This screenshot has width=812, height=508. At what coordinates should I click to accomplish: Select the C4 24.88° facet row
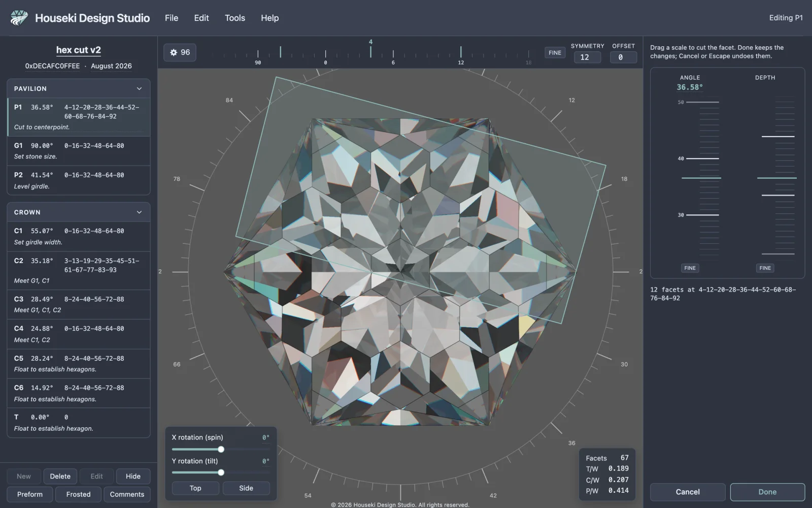79,334
